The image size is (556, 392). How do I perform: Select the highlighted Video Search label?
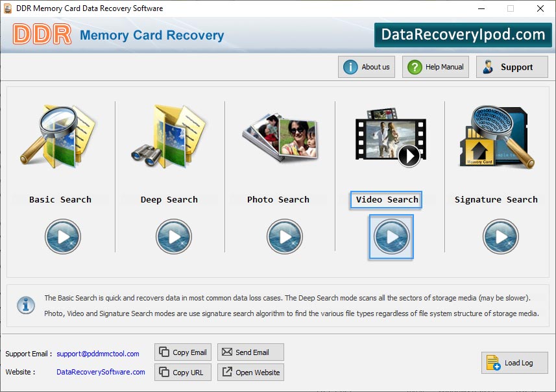point(386,200)
